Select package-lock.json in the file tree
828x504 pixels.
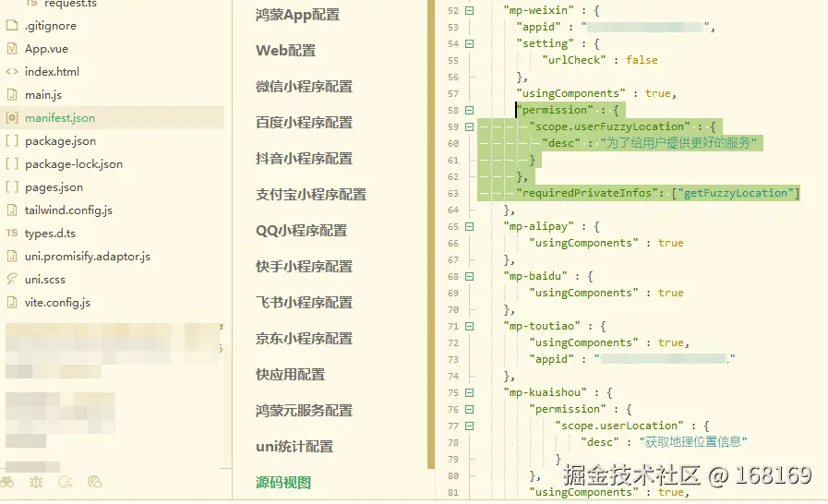point(74,164)
